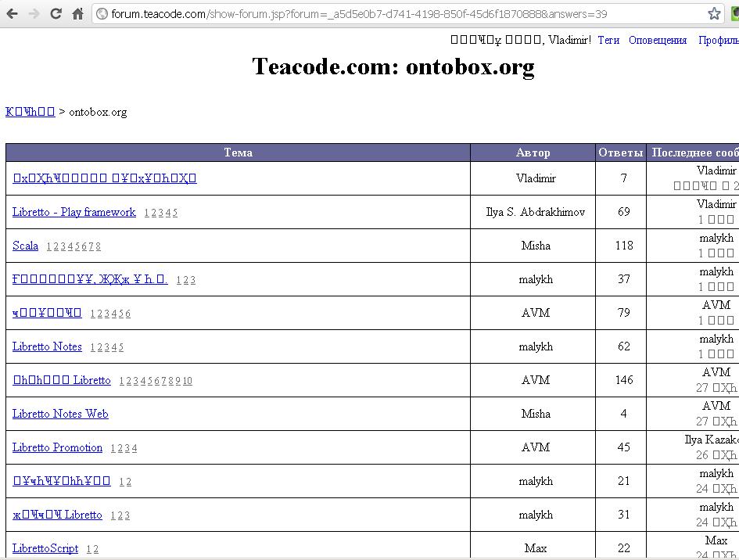Click the Ответы column header

click(x=621, y=153)
